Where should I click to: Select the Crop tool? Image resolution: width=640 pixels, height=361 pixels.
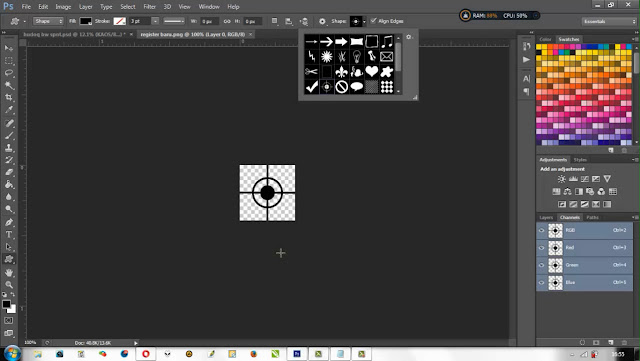tap(9, 97)
